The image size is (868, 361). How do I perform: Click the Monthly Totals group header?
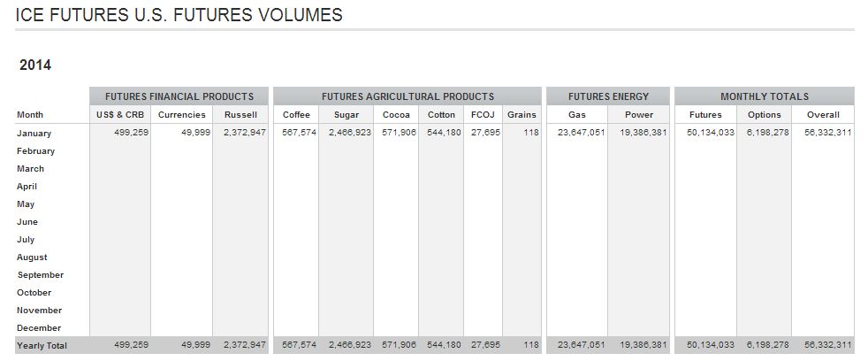coord(764,96)
